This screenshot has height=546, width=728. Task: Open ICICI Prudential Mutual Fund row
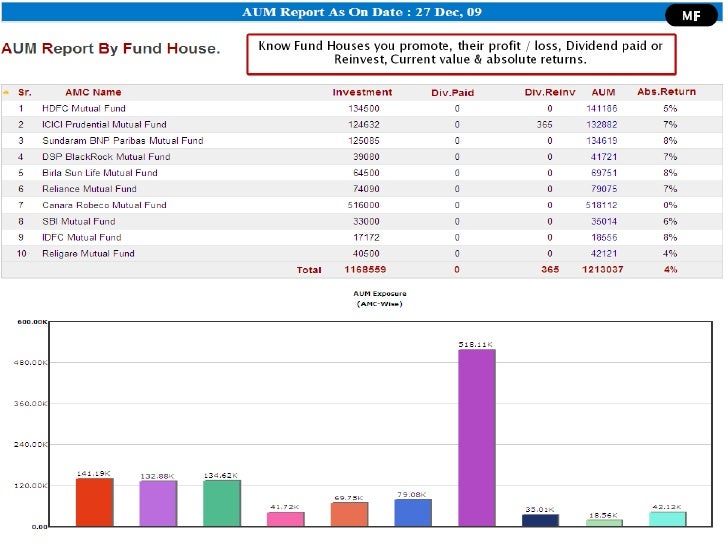pyautogui.click(x=362, y=124)
